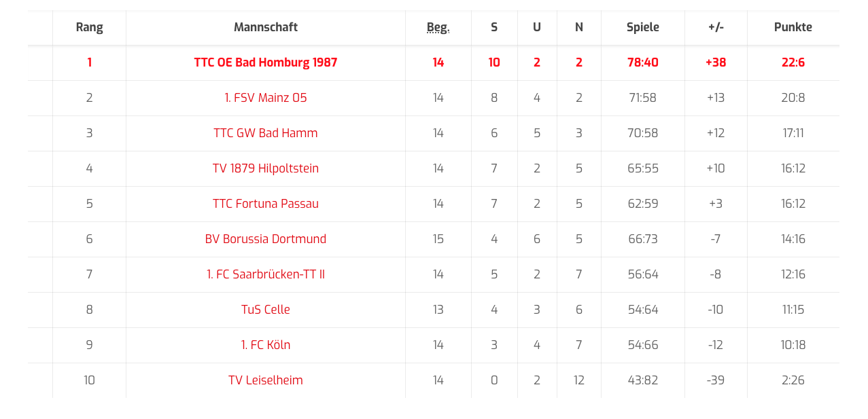
Task: Select the TV 1879 Hilpoltstein link
Action: tap(265, 168)
